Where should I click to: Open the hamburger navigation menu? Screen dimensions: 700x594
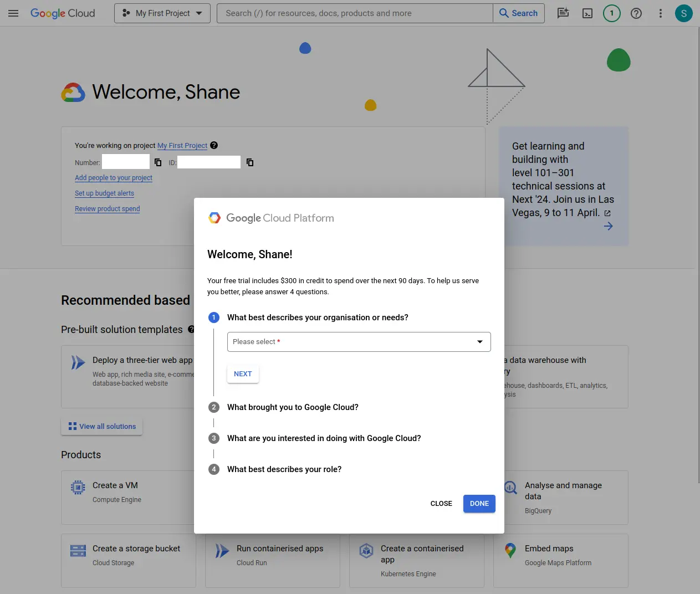[13, 13]
